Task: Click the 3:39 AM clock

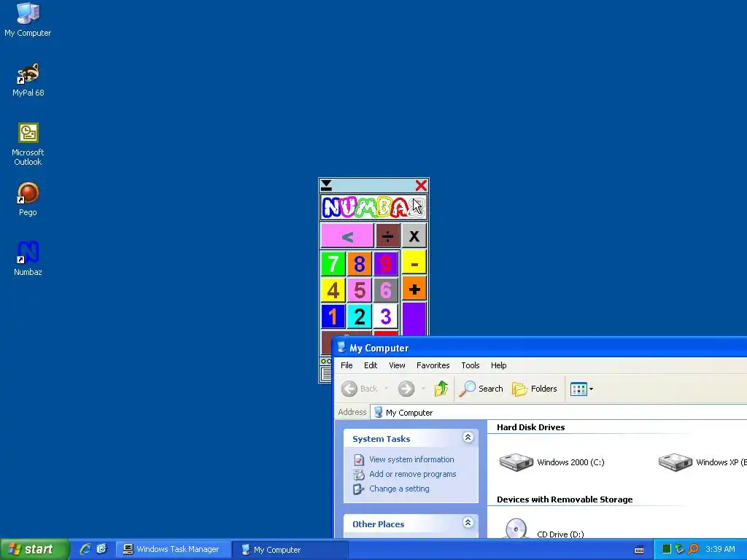Action: click(x=720, y=549)
